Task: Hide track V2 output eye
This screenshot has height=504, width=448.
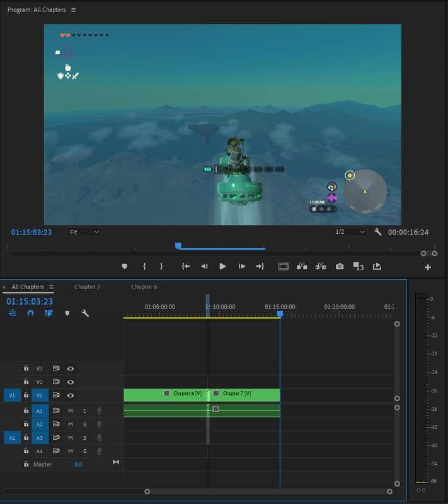Action: pos(71,382)
